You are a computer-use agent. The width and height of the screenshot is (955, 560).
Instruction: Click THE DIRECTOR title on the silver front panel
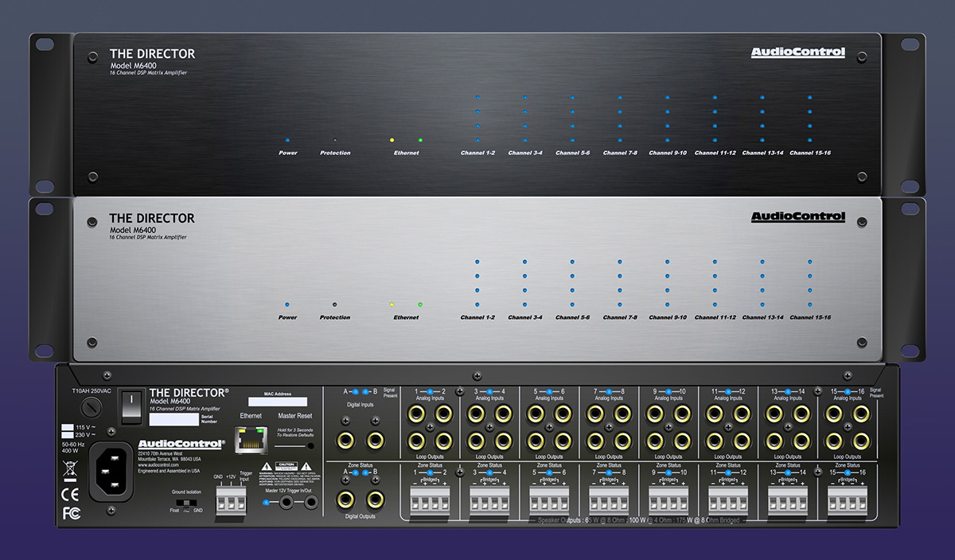click(152, 218)
